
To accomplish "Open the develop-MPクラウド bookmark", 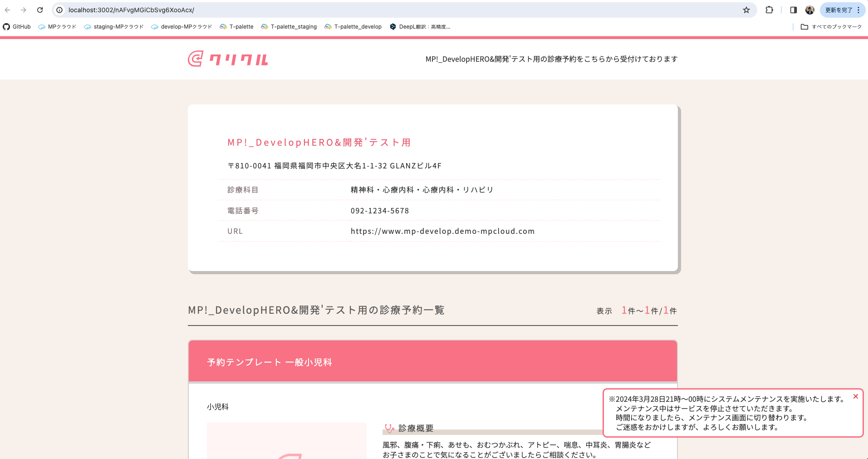I will tap(181, 27).
